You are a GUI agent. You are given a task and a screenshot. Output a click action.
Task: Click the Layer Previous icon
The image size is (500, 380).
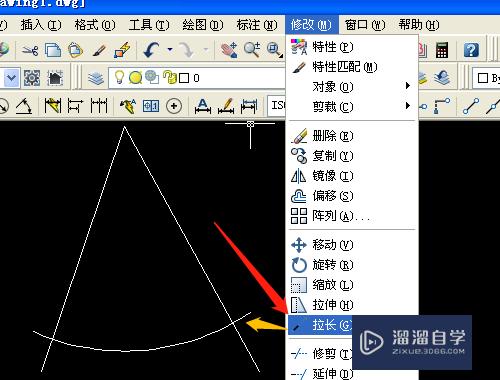(442, 78)
